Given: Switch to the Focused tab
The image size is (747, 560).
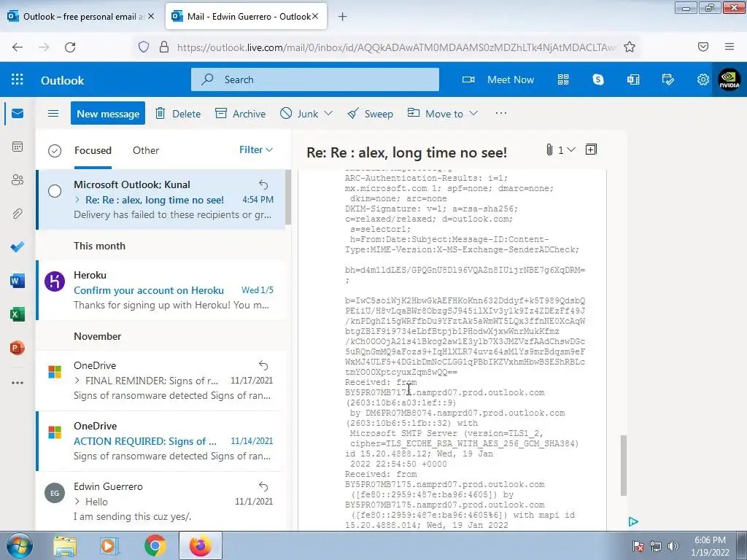Looking at the screenshot, I should click(93, 150).
